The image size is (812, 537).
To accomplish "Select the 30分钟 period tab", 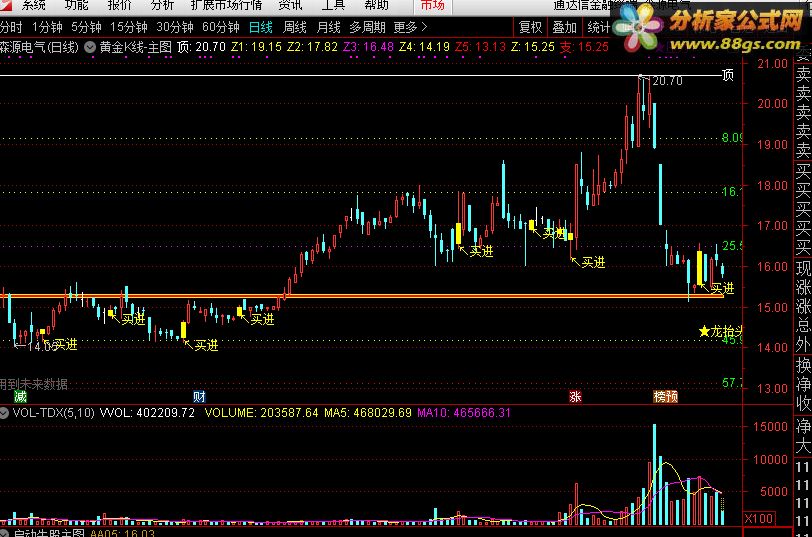I will point(175,27).
